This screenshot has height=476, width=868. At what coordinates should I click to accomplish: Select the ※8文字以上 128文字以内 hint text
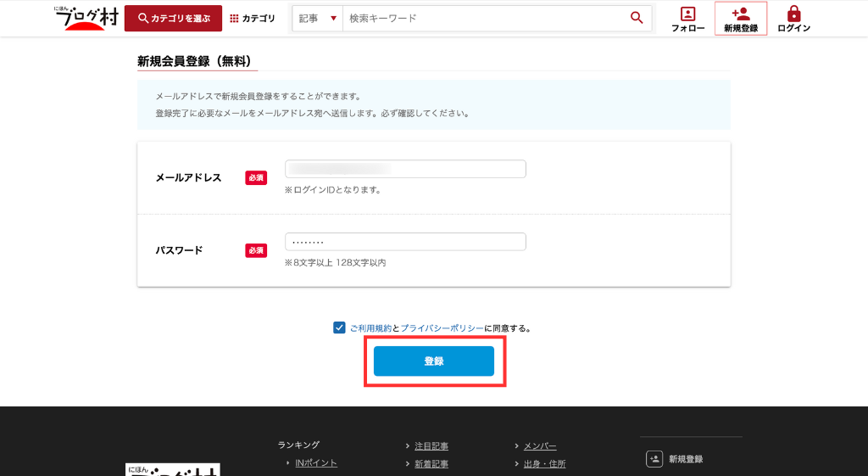[336, 263]
